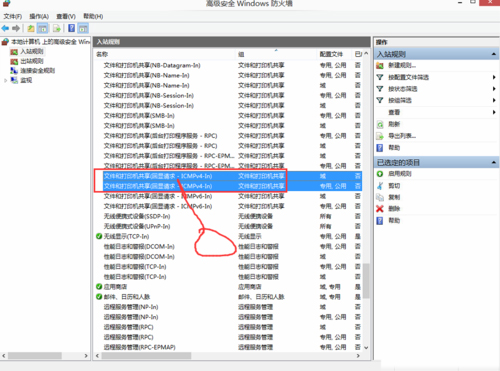
Task: Click the green check icon of 无线显示(TCP-In)
Action: (99, 236)
